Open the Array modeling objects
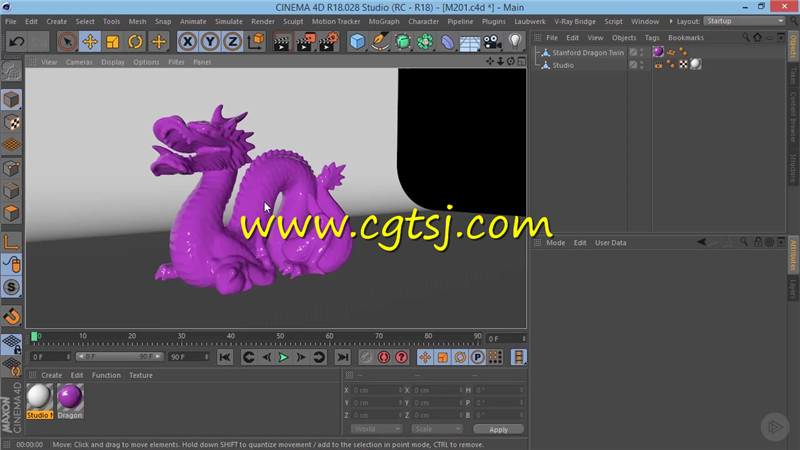 (x=425, y=42)
